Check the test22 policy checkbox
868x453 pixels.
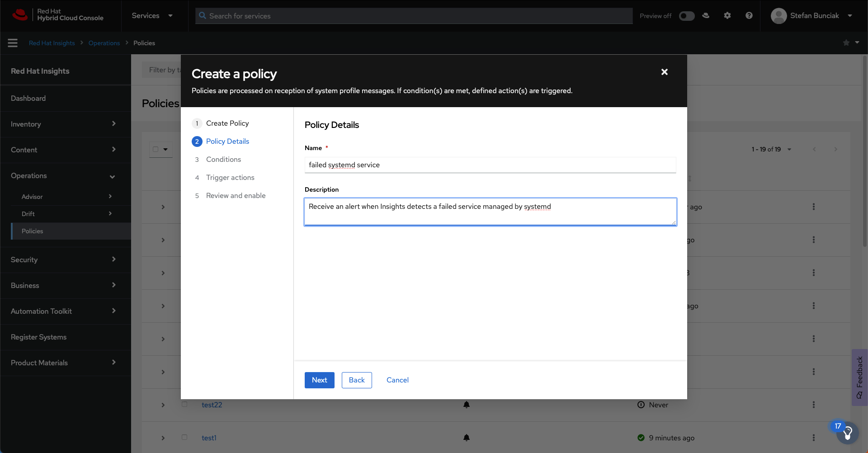[x=184, y=404]
